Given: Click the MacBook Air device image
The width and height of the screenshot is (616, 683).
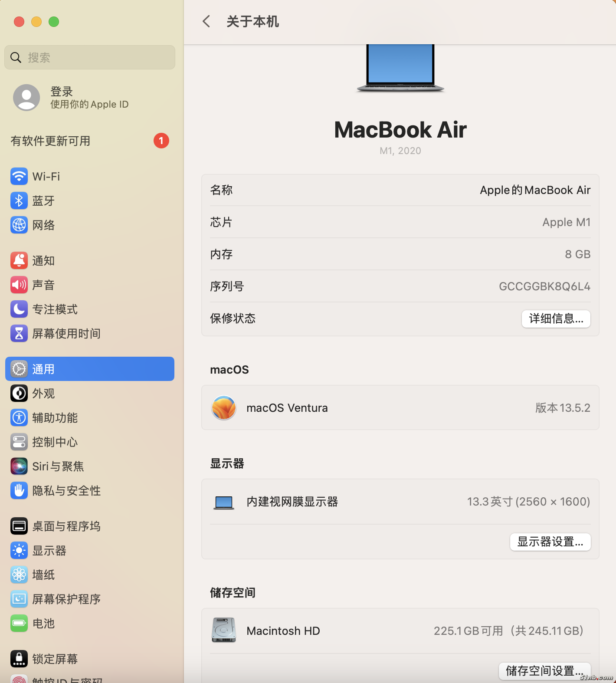Looking at the screenshot, I should tap(400, 68).
